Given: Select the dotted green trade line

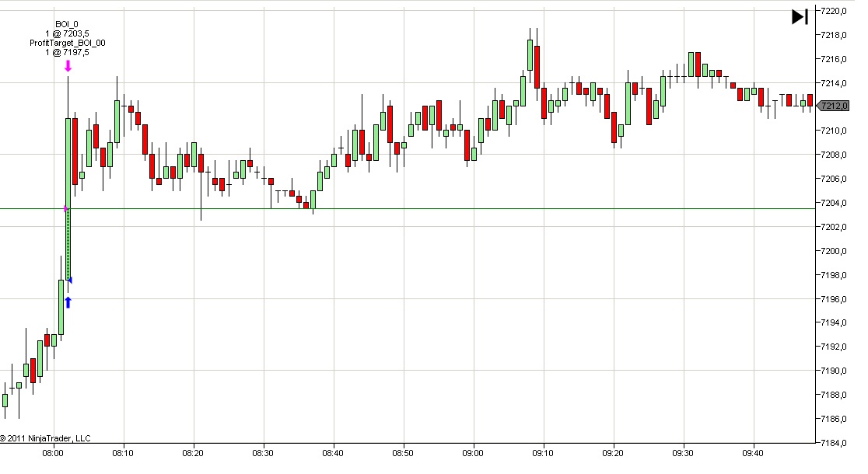Looking at the screenshot, I should coord(68,245).
